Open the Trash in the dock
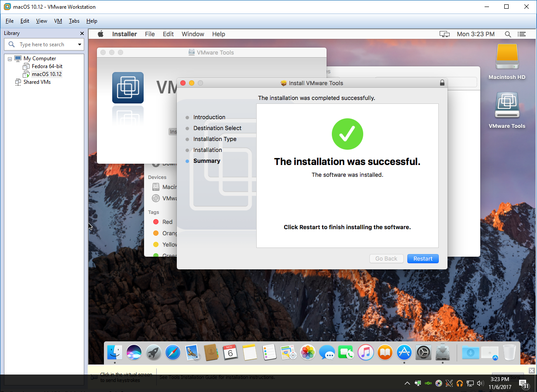The image size is (537, 392). click(x=509, y=352)
